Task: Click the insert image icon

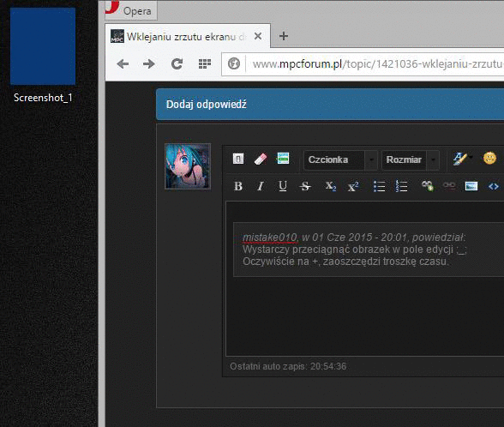Action: tap(471, 186)
